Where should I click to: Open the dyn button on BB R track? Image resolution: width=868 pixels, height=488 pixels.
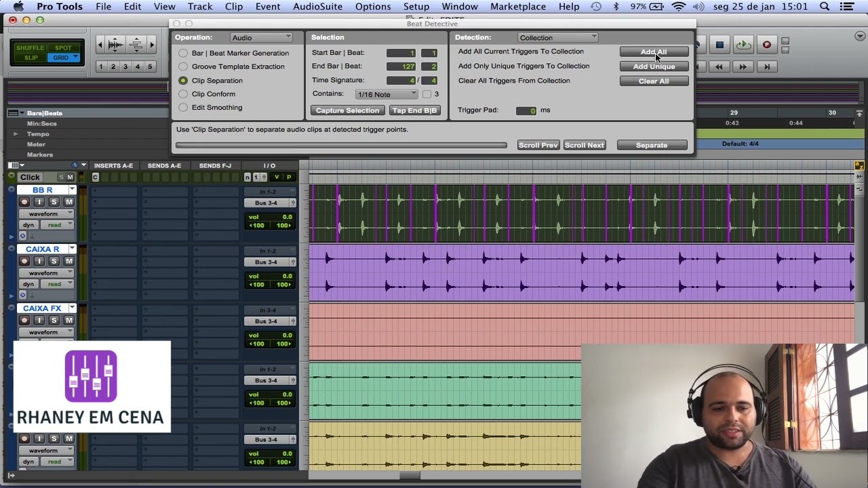pos(28,225)
